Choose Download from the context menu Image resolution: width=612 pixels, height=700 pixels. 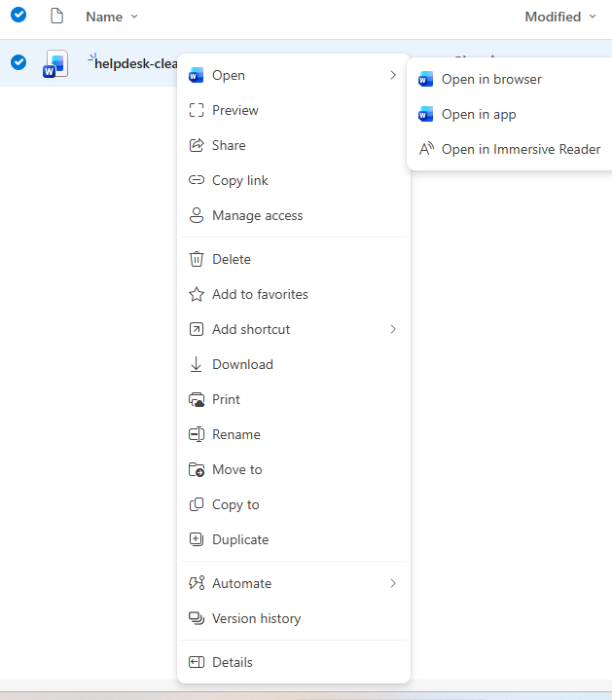tap(294, 364)
